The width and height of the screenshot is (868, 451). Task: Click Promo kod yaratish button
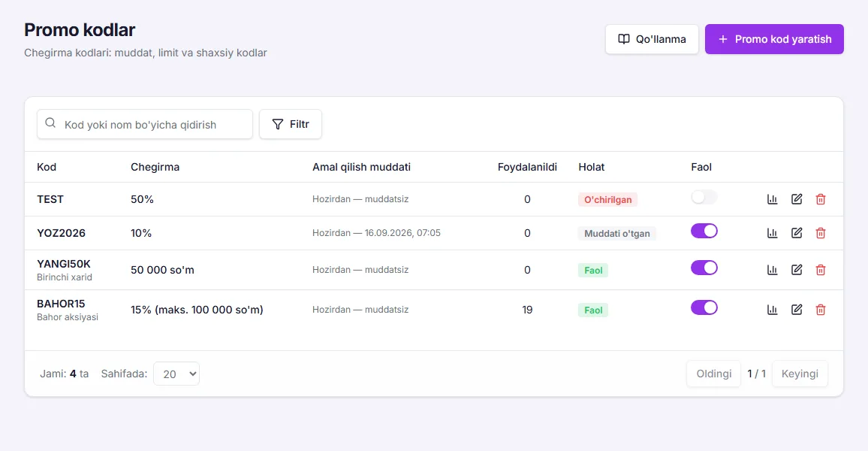pyautogui.click(x=774, y=39)
